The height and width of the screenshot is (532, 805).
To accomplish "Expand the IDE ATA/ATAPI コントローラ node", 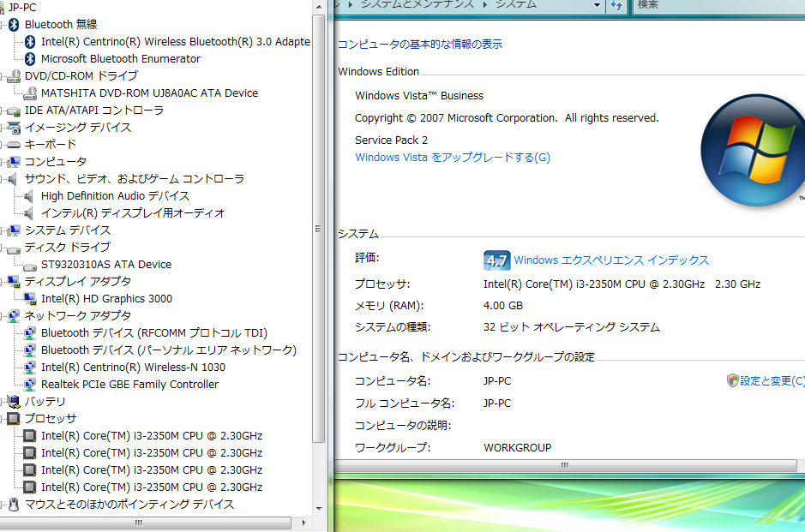I will coord(3,111).
